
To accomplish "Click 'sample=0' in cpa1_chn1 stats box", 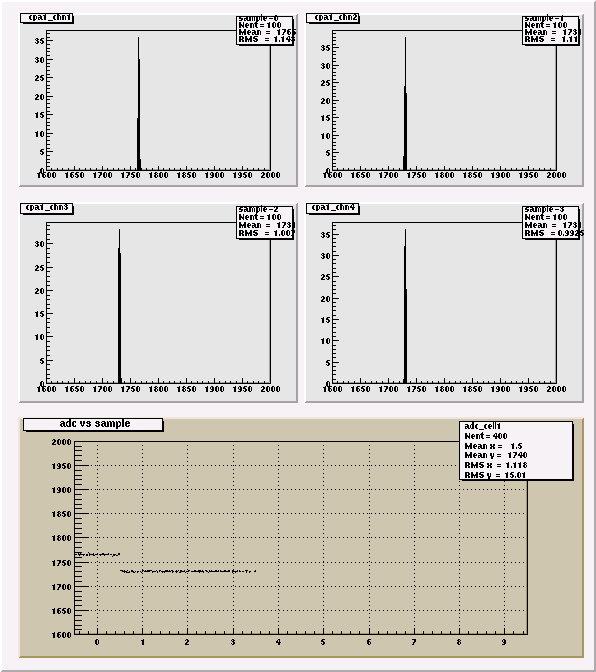I will (x=259, y=18).
